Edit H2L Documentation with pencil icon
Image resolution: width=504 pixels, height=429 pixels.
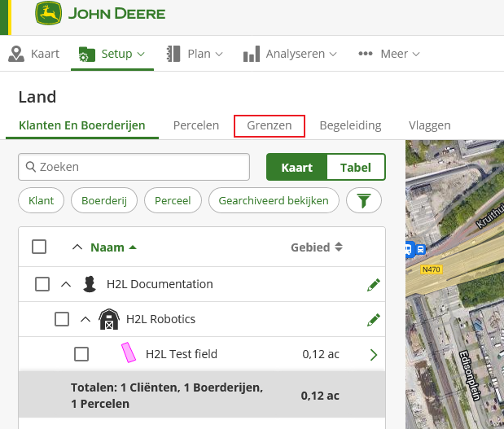click(x=373, y=284)
